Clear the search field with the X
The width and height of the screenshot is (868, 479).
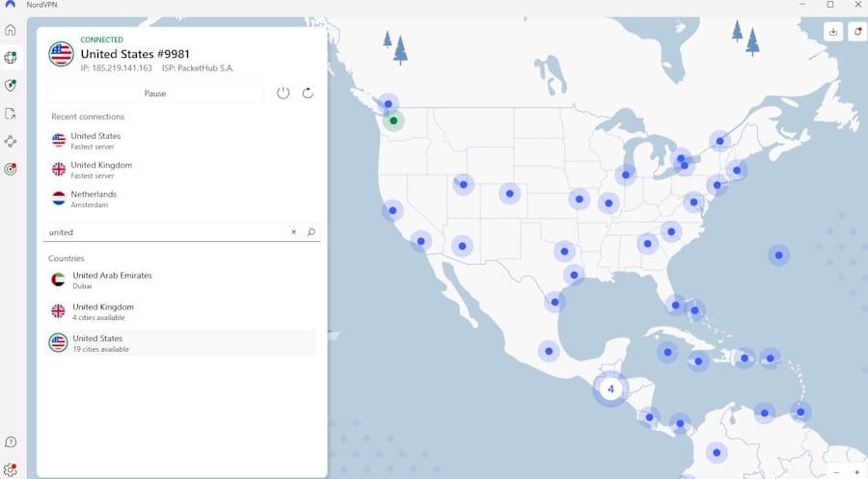tap(294, 232)
